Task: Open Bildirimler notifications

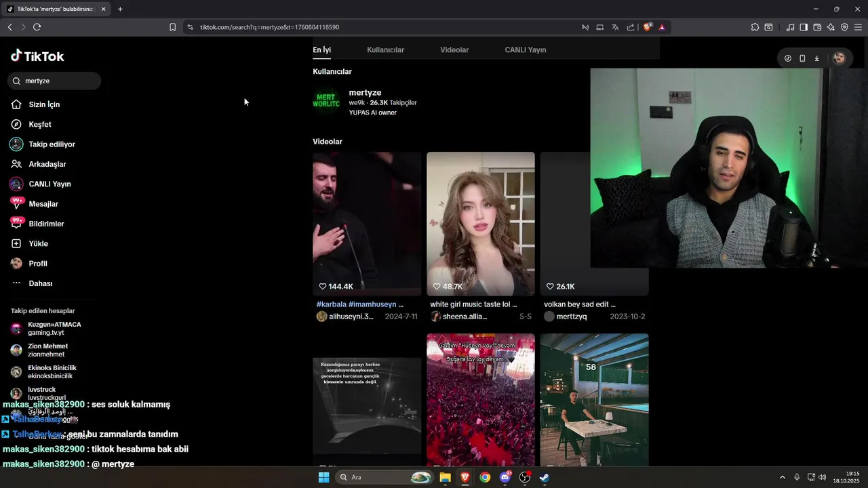Action: (46, 224)
